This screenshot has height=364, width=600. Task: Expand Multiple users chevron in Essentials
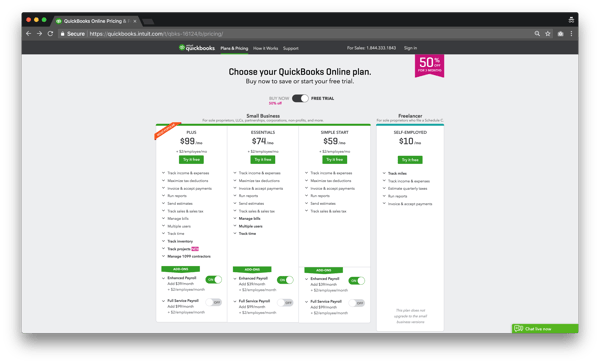235,226
